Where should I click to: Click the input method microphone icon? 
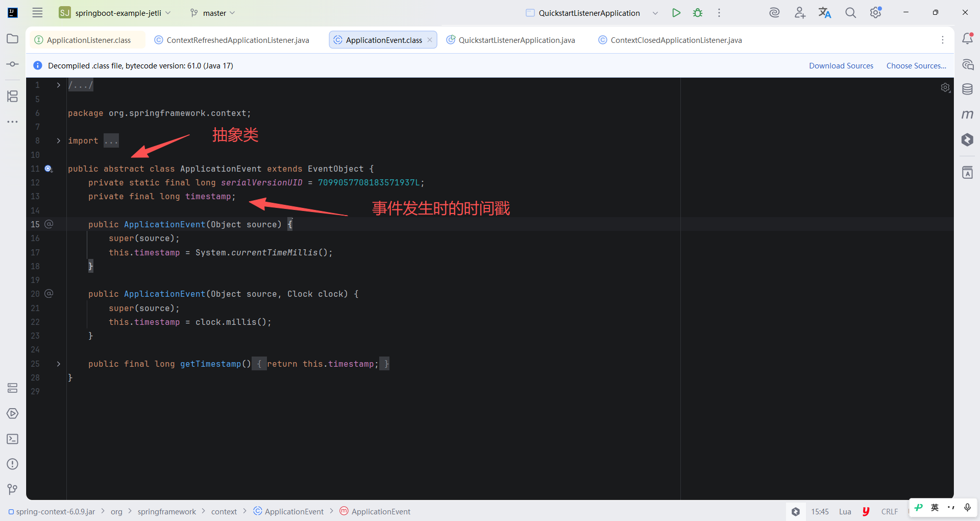point(967,507)
